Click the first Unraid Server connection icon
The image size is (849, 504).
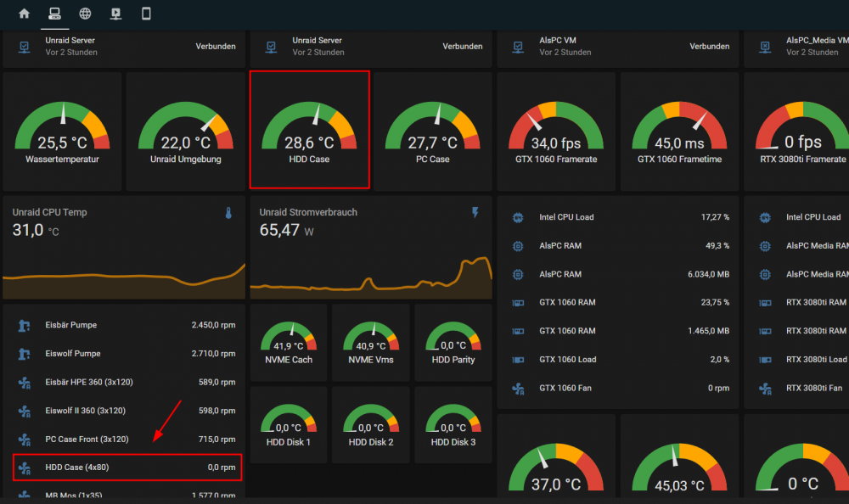click(24, 48)
